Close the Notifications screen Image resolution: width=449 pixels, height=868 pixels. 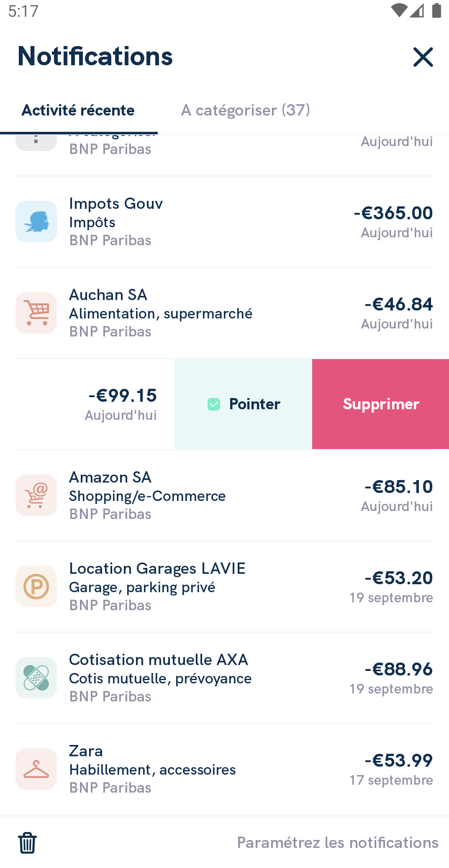(423, 57)
